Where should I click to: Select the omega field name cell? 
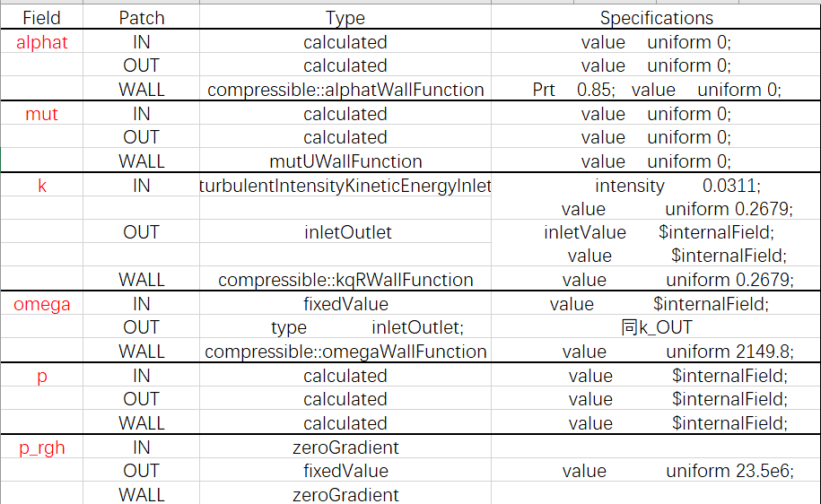pyautogui.click(x=42, y=304)
